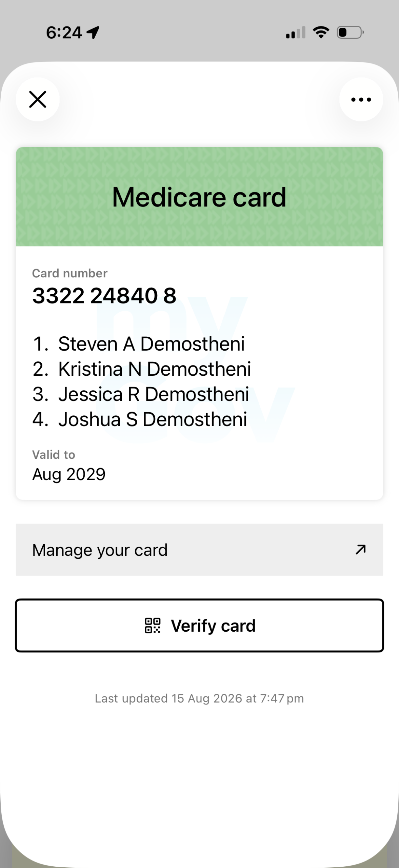The height and width of the screenshot is (868, 399).
Task: Tap the battery indicator icon
Action: tap(350, 32)
